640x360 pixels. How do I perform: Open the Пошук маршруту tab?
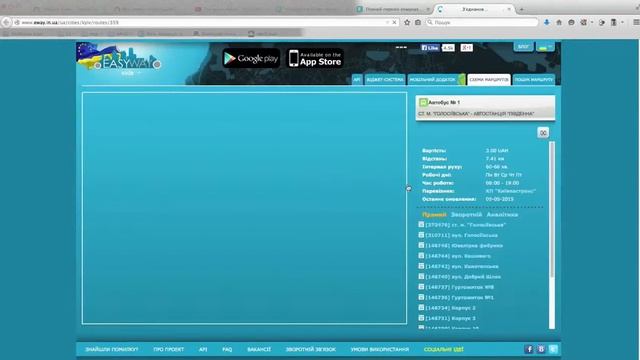(x=533, y=80)
